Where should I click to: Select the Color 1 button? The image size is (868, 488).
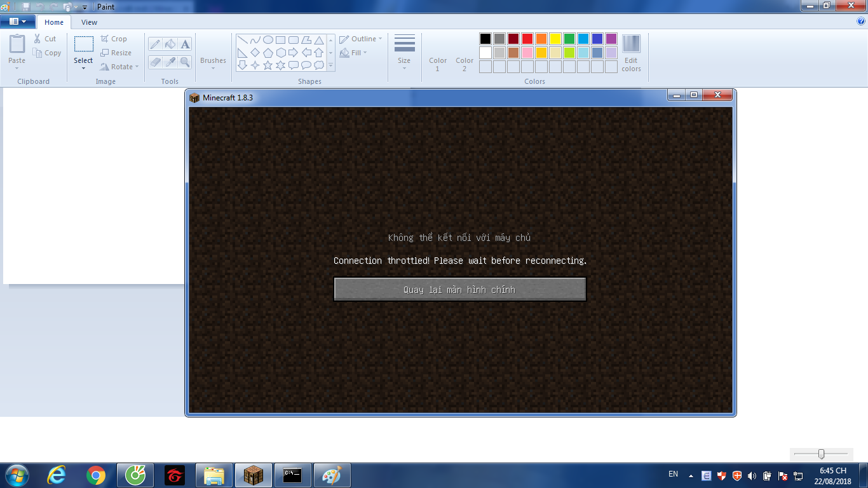[438, 53]
